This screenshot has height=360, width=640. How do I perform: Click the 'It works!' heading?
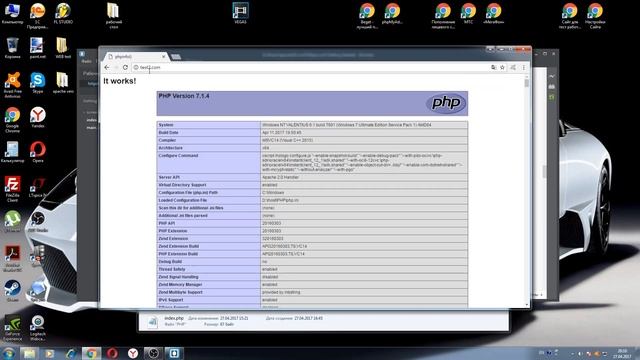[x=120, y=81]
